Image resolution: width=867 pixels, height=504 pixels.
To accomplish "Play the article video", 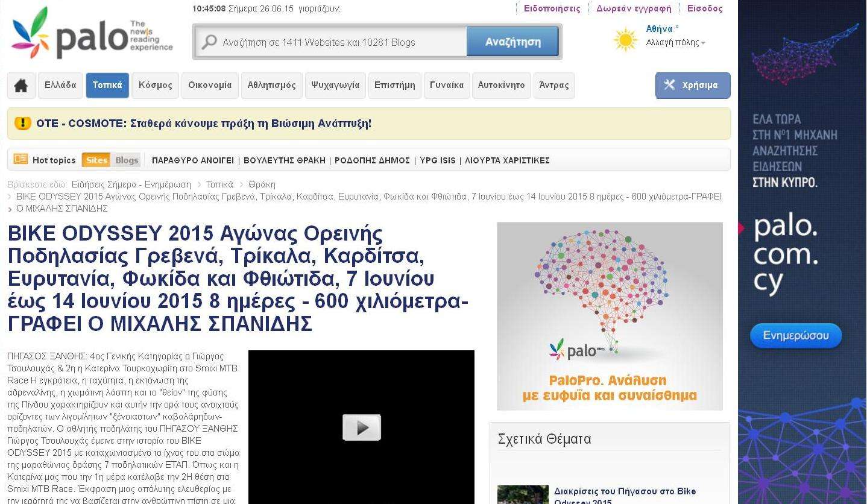I will pos(362,427).
